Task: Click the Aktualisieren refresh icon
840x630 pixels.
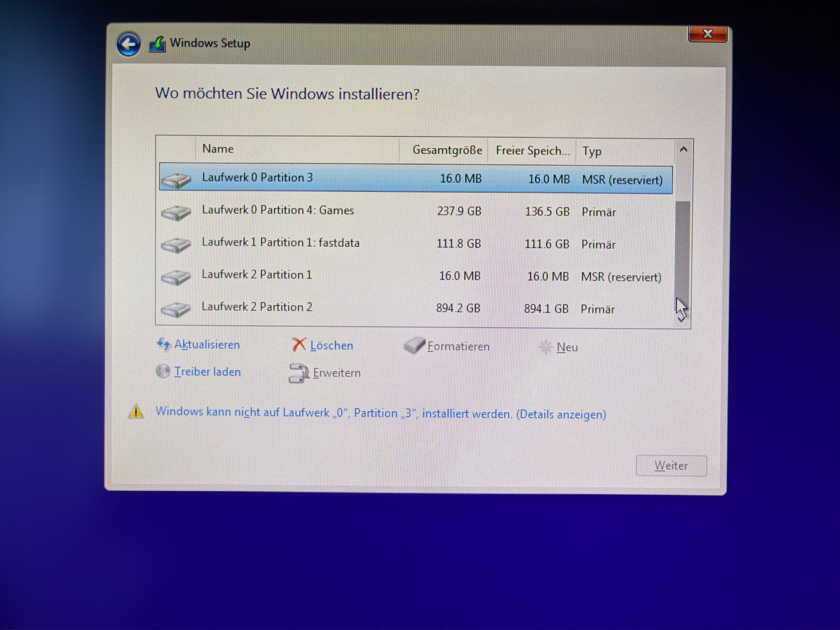Action: point(164,344)
